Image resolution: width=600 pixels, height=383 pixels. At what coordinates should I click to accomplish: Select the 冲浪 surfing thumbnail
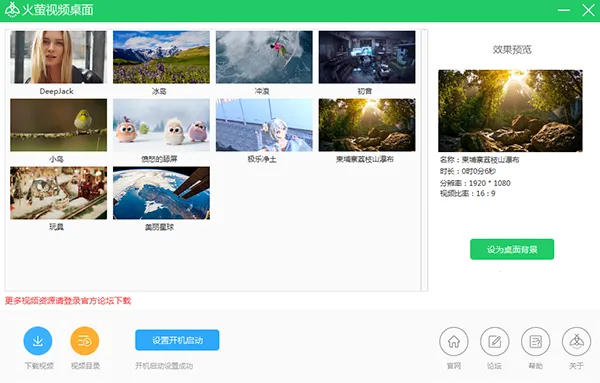click(x=264, y=57)
